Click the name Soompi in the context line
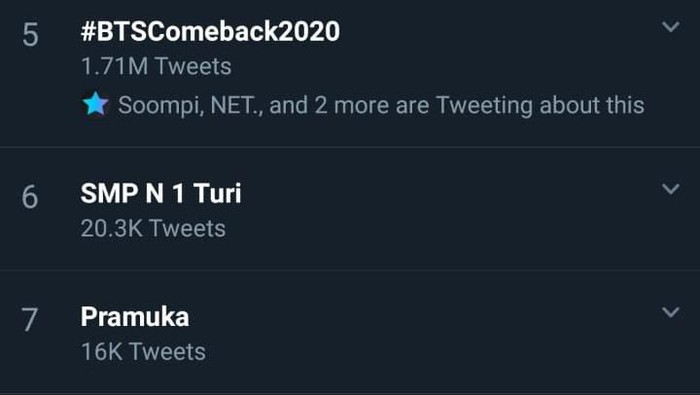The width and height of the screenshot is (700, 395). click(161, 106)
